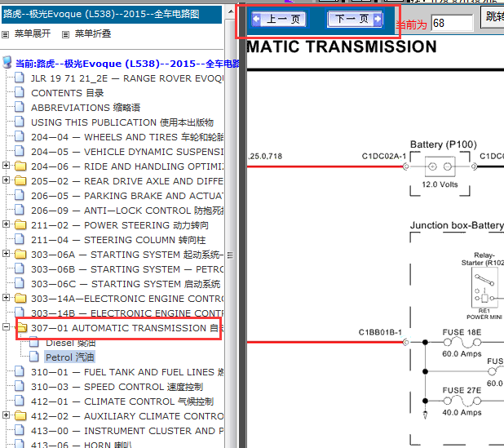Image resolution: width=504 pixels, height=448 pixels.
Task: Click FUSE 27E 40.0 Amps in diagram
Action: [x=462, y=401]
